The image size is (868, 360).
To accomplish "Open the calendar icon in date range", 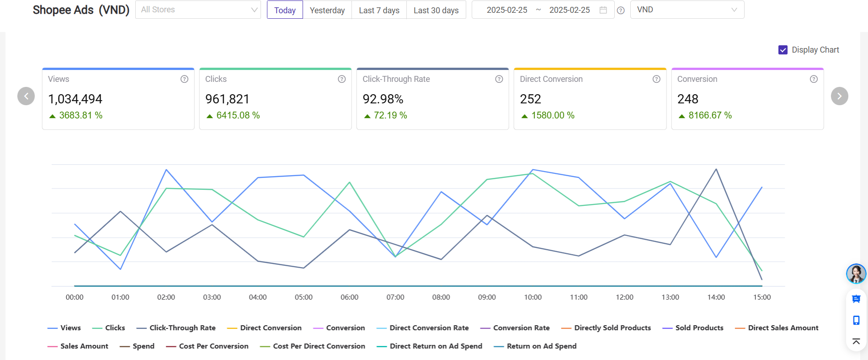I will click(x=603, y=10).
